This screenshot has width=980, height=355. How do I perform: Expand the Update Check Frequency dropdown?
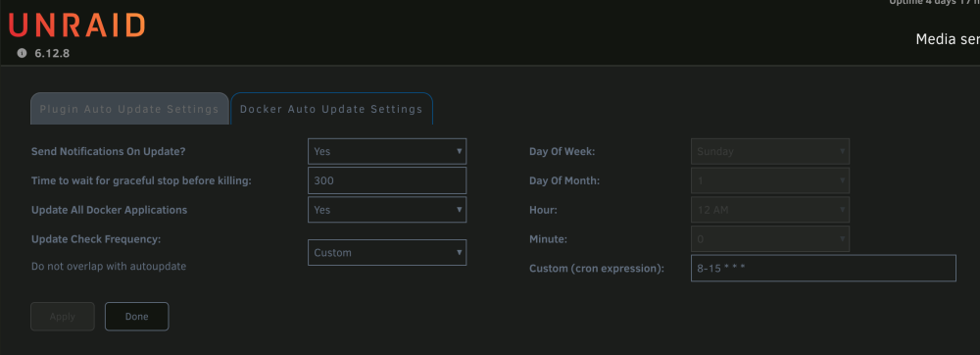click(x=387, y=252)
